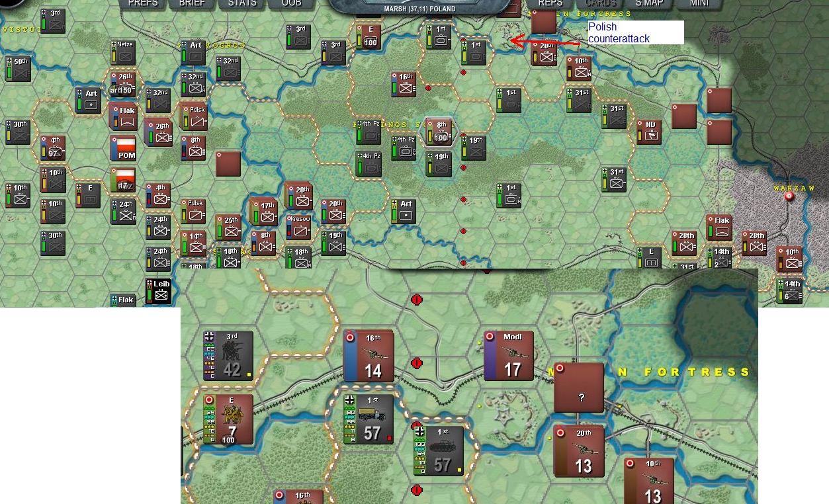Select the Polish 25th division counter
The image size is (829, 504).
coord(228,227)
